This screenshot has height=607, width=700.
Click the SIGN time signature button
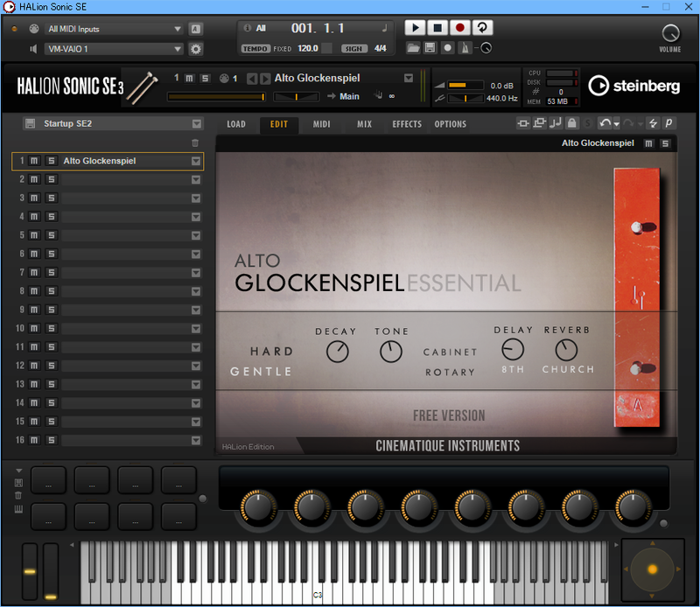coord(354,49)
